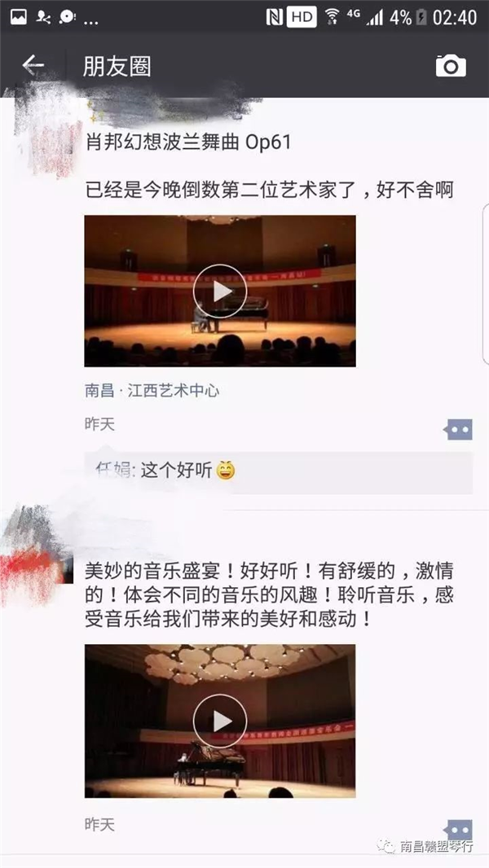Image resolution: width=489 pixels, height=868 pixels.
Task: Tap 昨天 timestamp on first post
Action: [99, 424]
